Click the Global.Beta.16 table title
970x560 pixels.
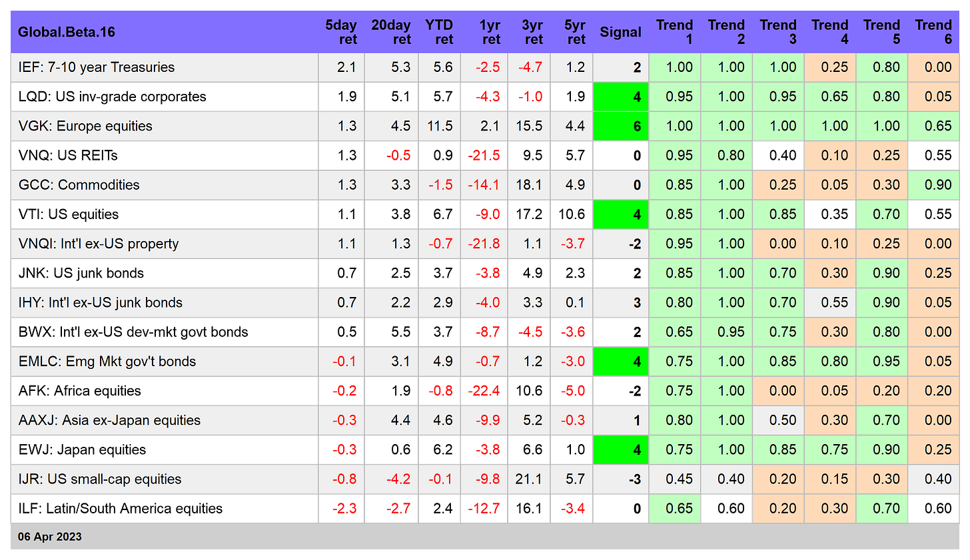pos(67,32)
